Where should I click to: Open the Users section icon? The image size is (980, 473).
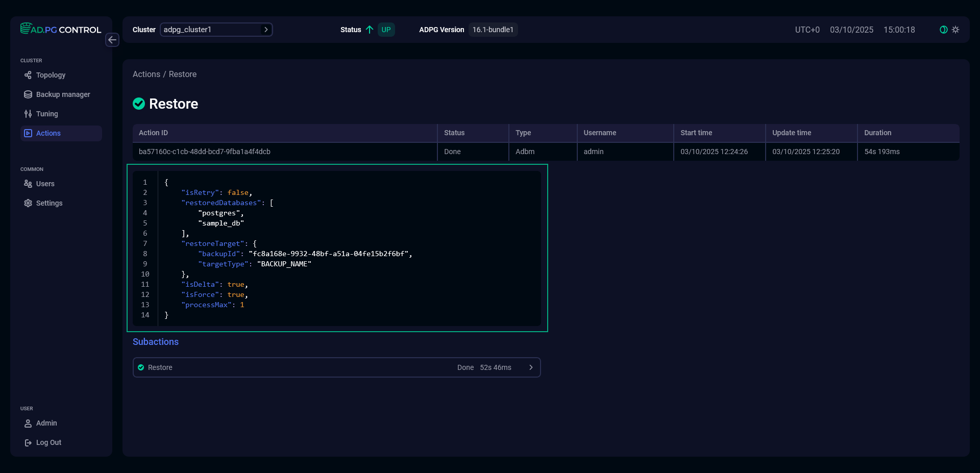tap(28, 184)
